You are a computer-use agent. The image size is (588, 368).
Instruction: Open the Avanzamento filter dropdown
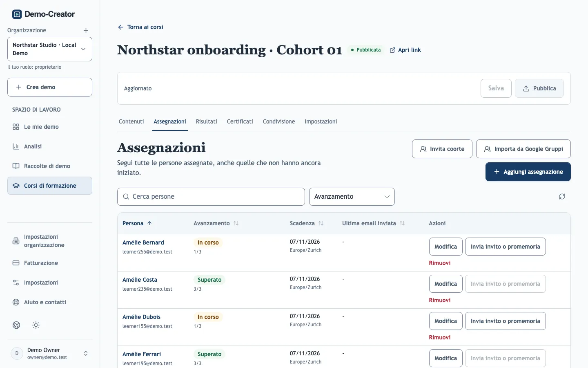click(x=352, y=197)
